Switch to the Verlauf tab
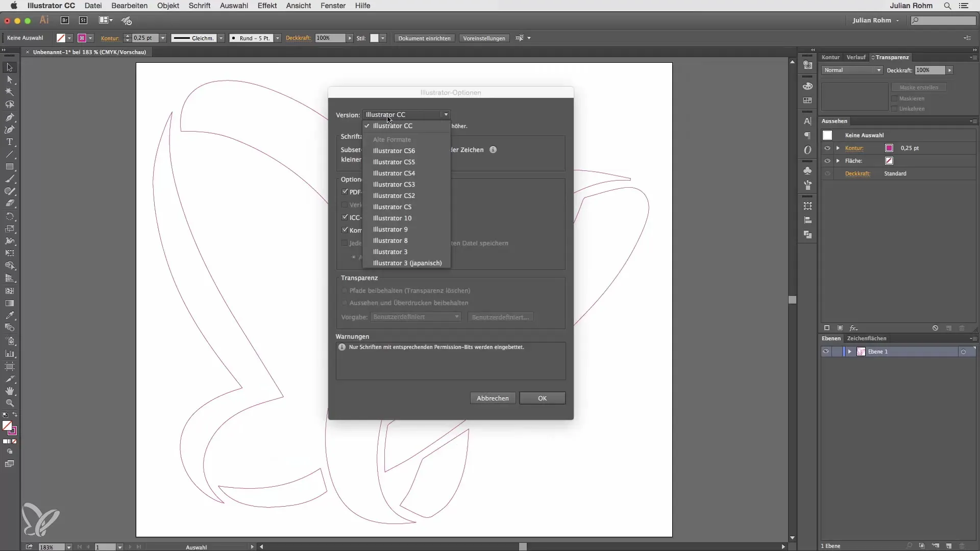 [856, 57]
